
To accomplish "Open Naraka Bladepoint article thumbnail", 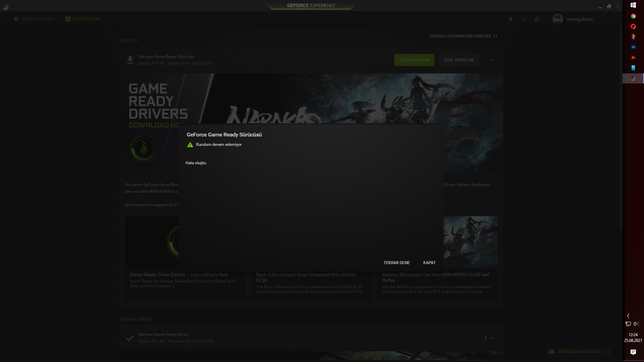I will tap(471, 241).
